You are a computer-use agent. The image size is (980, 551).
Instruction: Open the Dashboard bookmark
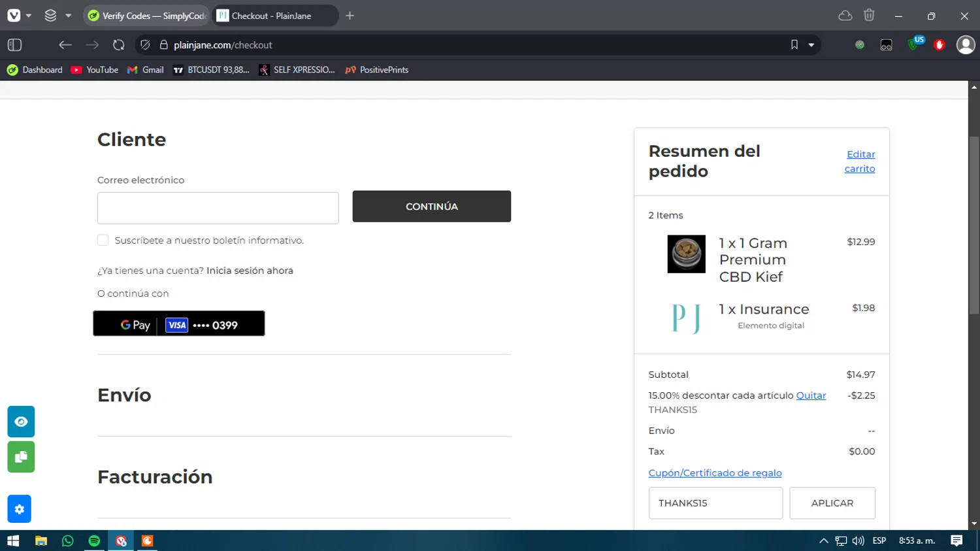[x=35, y=70]
